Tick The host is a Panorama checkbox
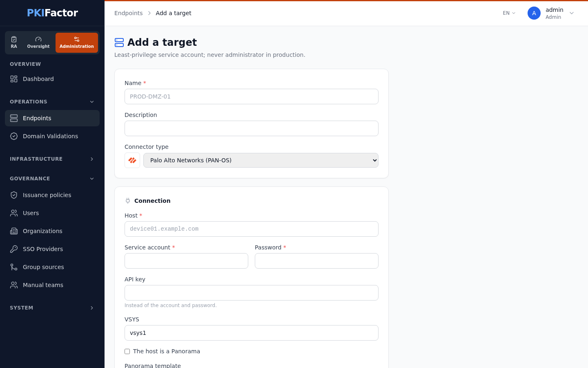Image resolution: width=588 pixels, height=368 pixels. click(x=127, y=351)
